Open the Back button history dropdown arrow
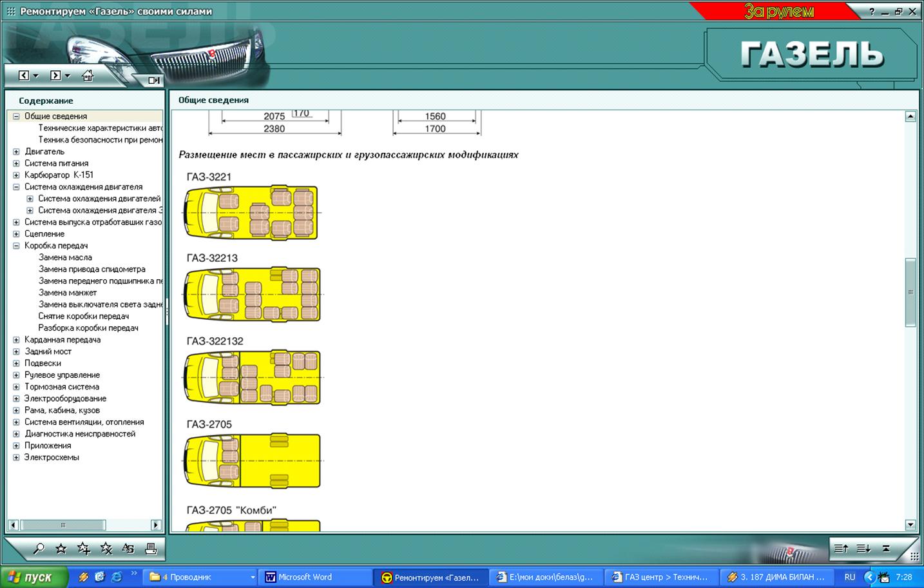 [36, 76]
